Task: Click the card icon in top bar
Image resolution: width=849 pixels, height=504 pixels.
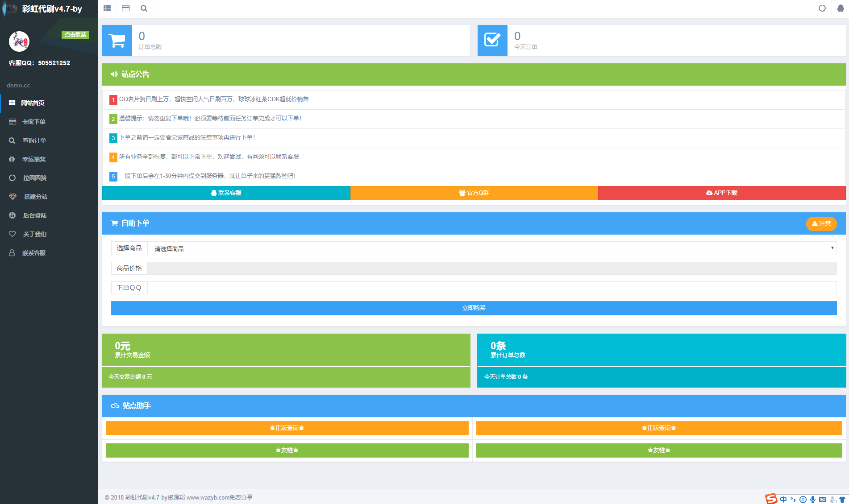Action: coord(125,8)
